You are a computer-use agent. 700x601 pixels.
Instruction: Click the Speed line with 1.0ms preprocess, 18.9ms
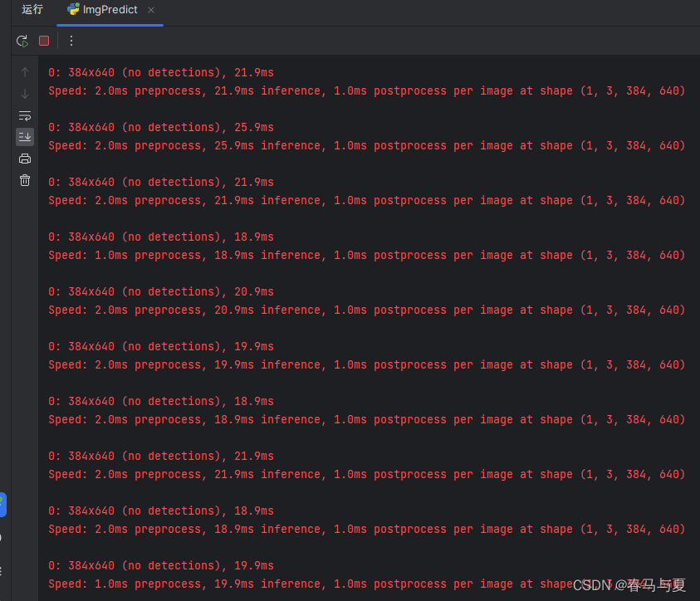coord(366,255)
